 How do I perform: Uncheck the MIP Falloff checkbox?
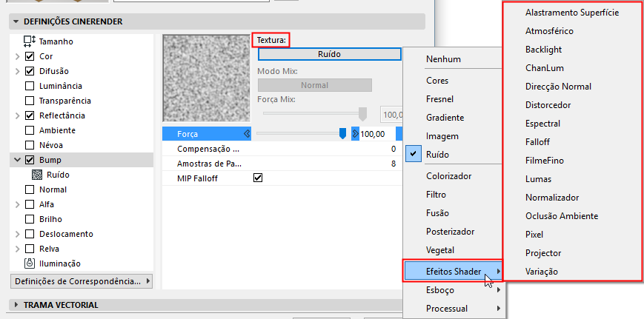(x=258, y=178)
